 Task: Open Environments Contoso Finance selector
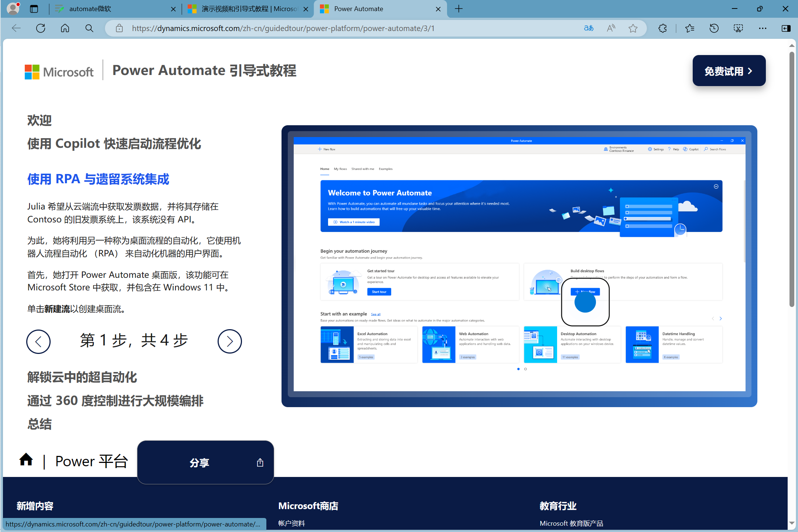click(618, 149)
